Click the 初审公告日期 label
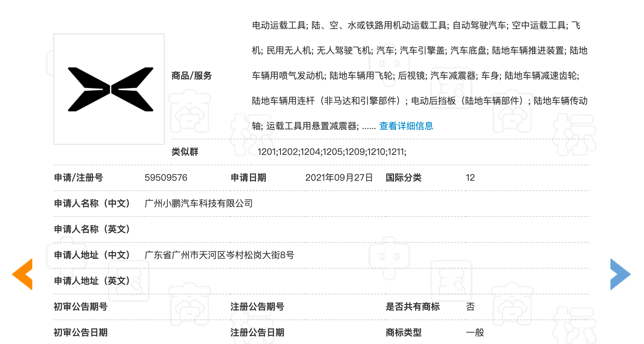644x344 pixels. point(81,332)
